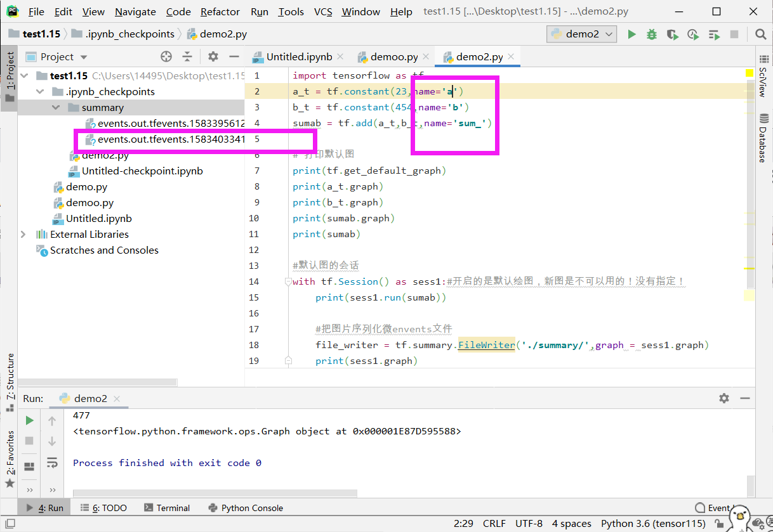The height and width of the screenshot is (532, 773).
Task: Close the Untitled.ipynb editor tab
Action: click(340, 56)
